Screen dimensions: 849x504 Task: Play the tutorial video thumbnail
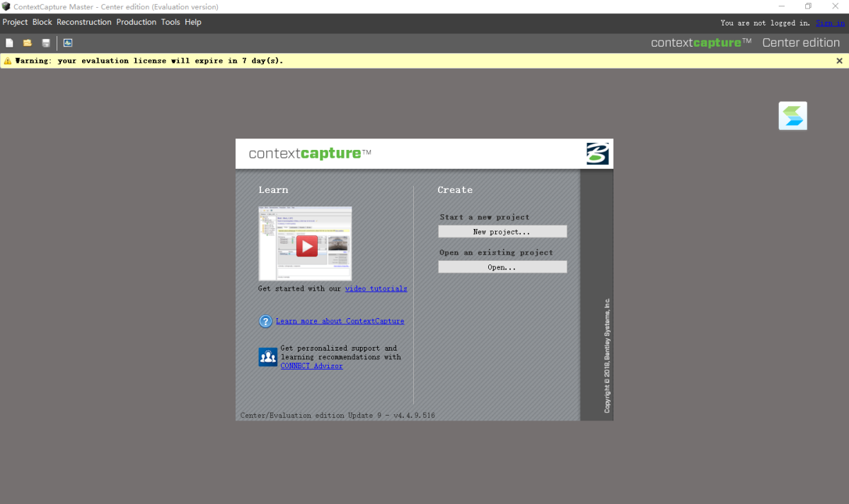pyautogui.click(x=306, y=245)
